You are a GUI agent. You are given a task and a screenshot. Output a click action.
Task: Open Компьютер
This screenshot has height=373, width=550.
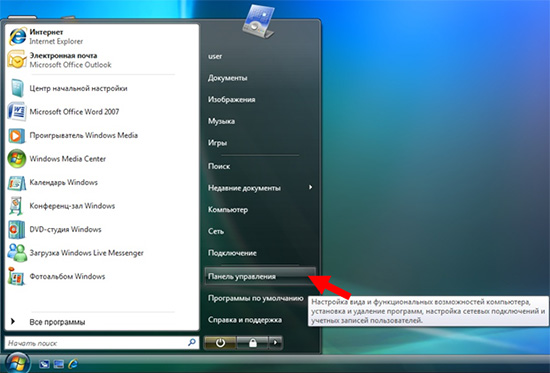pos(228,210)
